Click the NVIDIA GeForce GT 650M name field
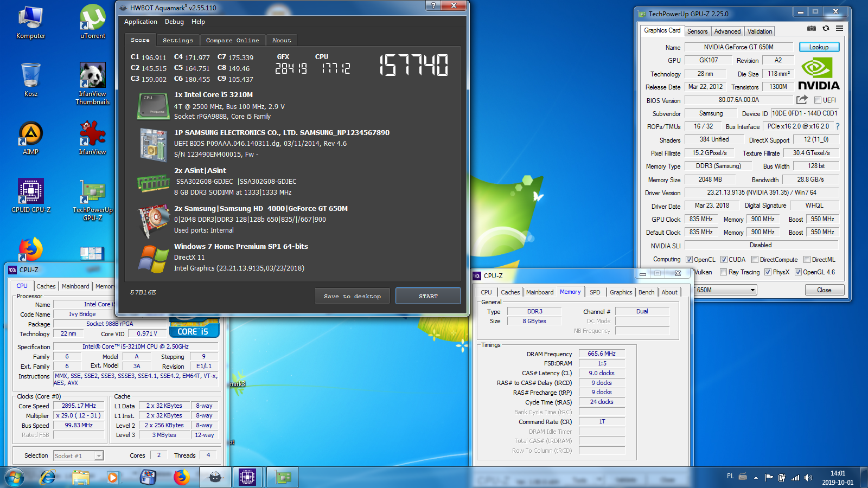 click(x=738, y=47)
